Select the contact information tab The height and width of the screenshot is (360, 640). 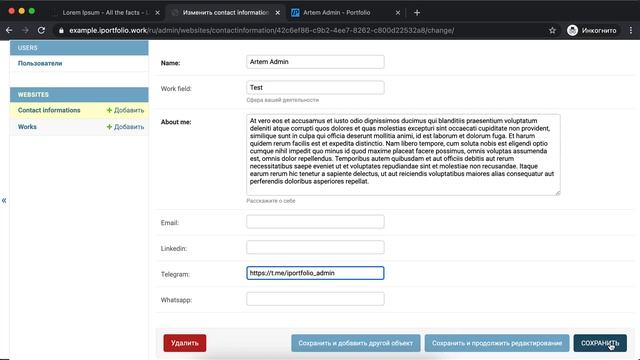pos(226,13)
